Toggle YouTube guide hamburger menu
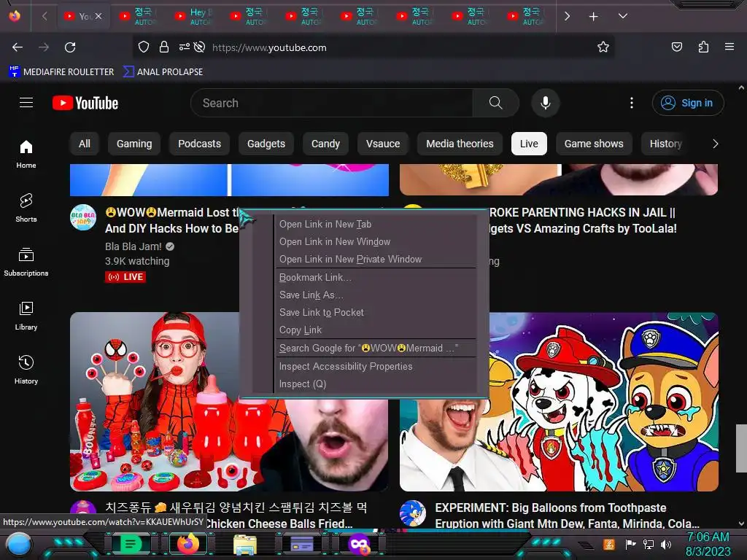Viewport: 747px width, 560px height. (x=26, y=103)
